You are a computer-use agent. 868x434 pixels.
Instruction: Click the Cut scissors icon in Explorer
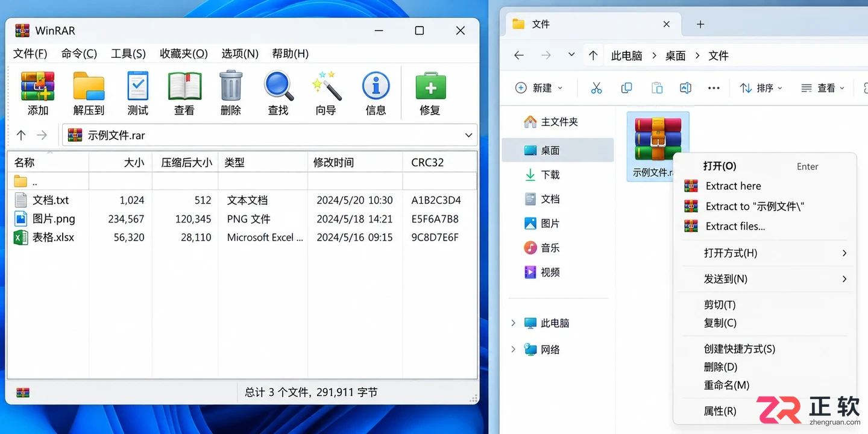(596, 88)
